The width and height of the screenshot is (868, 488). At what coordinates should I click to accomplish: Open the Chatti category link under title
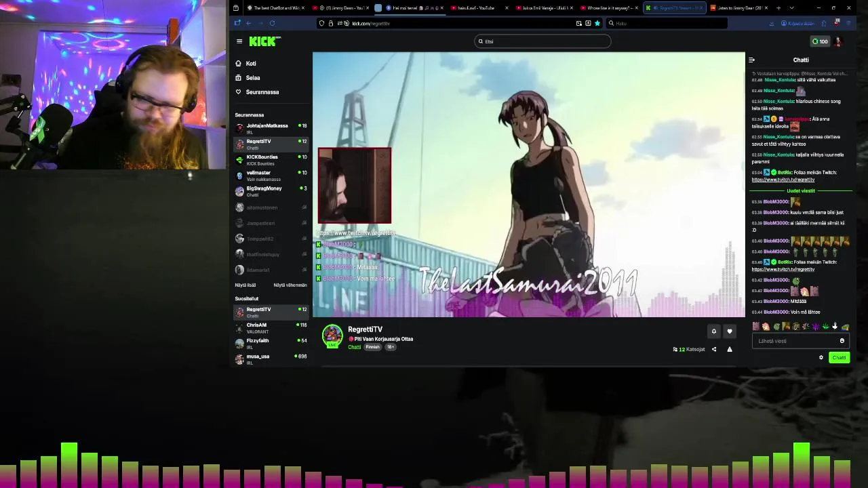(355, 347)
